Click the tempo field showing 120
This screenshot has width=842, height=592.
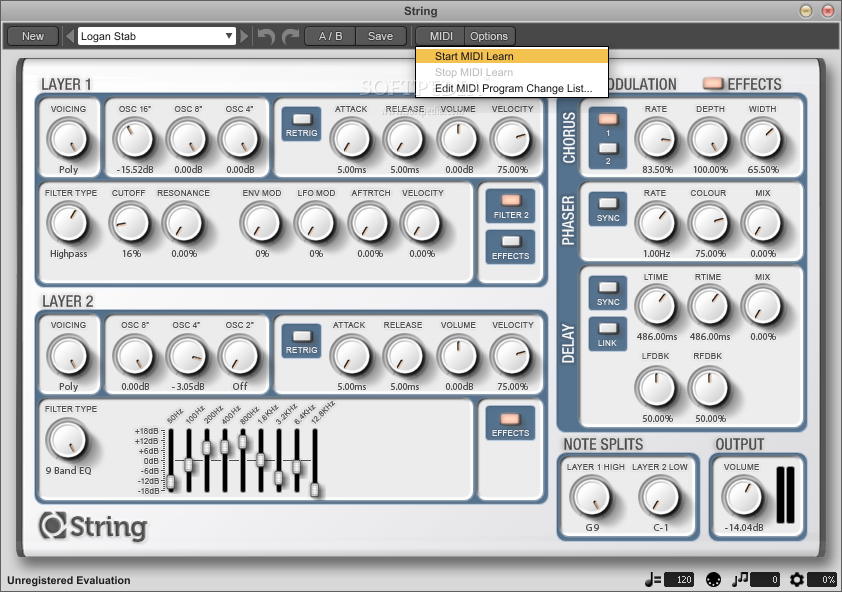679,580
